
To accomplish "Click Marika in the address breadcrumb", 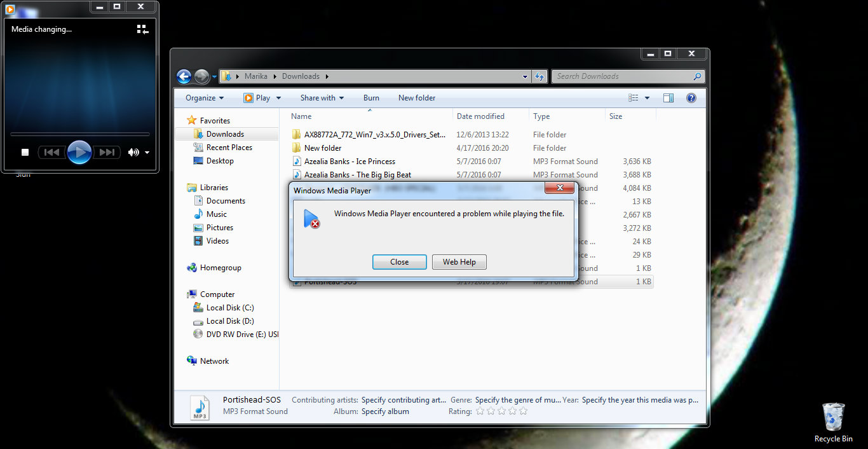I will coord(256,76).
